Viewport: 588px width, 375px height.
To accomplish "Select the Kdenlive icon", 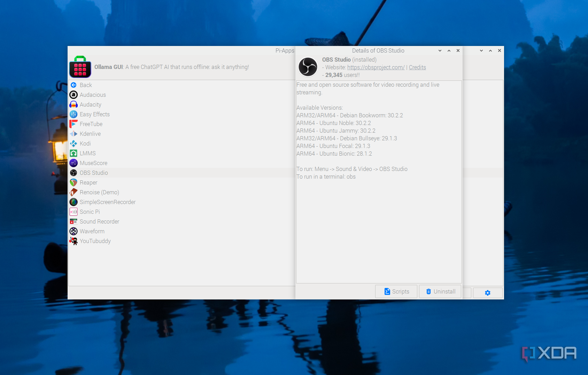I will (73, 134).
